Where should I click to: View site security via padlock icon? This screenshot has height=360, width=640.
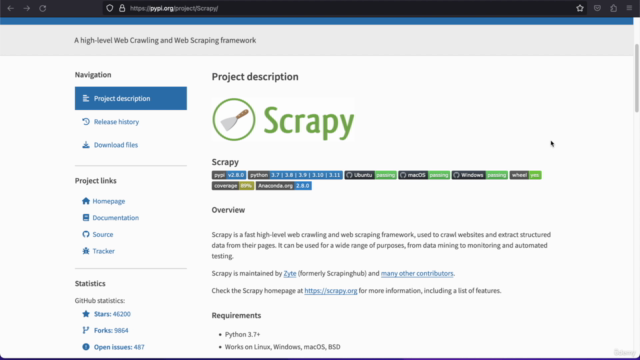(122, 8)
